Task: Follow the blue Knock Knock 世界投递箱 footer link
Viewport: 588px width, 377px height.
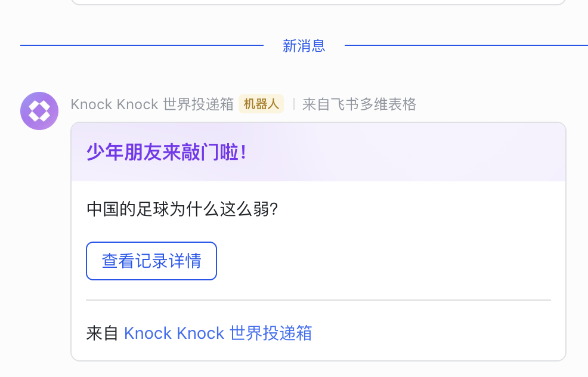Action: point(218,333)
